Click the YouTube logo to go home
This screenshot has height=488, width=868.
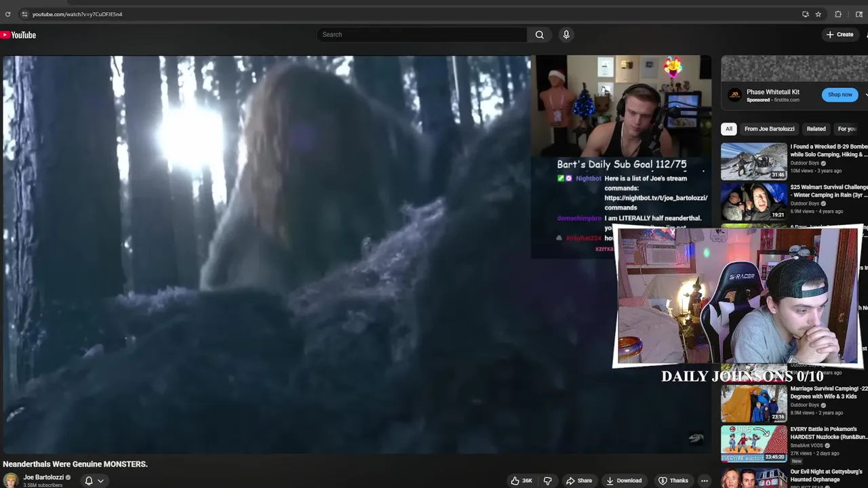tap(18, 35)
